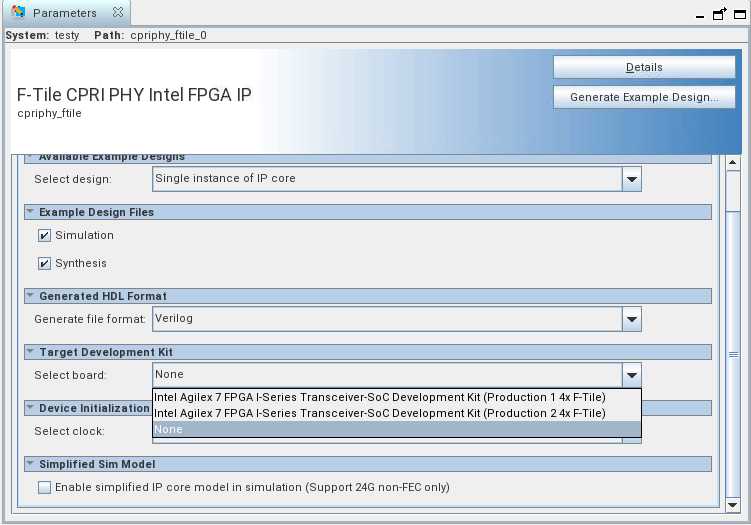This screenshot has height=525, width=751.
Task: Collapse the Available Example Designs section
Action: (30, 157)
